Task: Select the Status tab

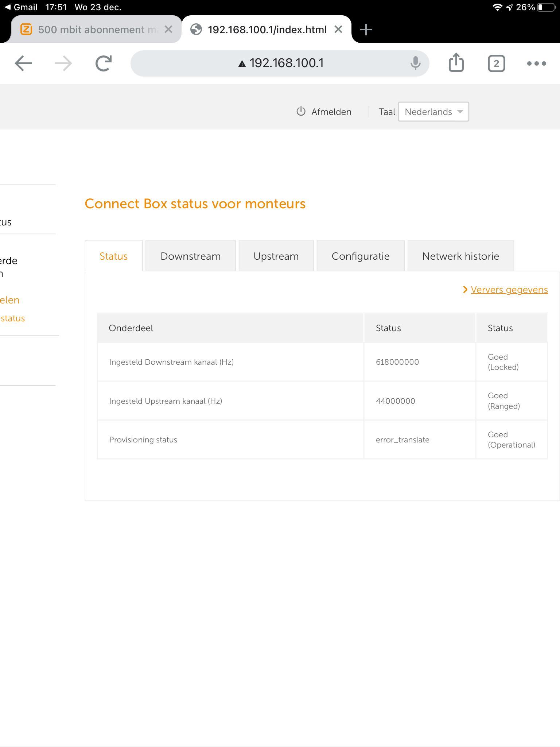Action: pyautogui.click(x=113, y=256)
